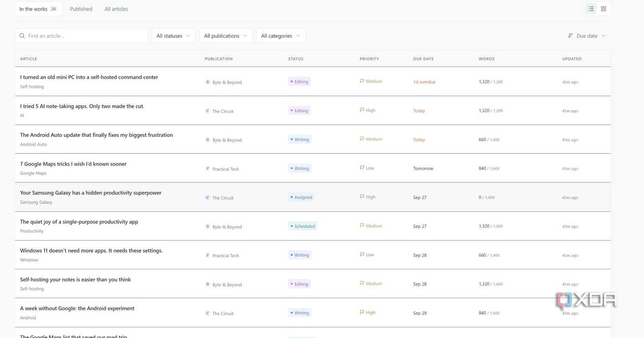Open the Due date sort dropdown
This screenshot has width=644, height=338.
(x=586, y=36)
